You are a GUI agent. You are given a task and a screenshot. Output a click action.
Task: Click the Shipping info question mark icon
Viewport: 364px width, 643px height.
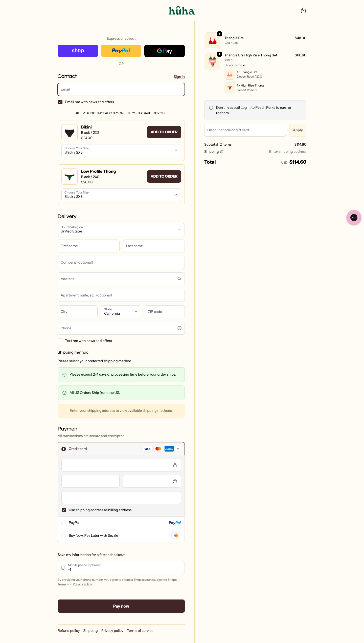tap(222, 152)
